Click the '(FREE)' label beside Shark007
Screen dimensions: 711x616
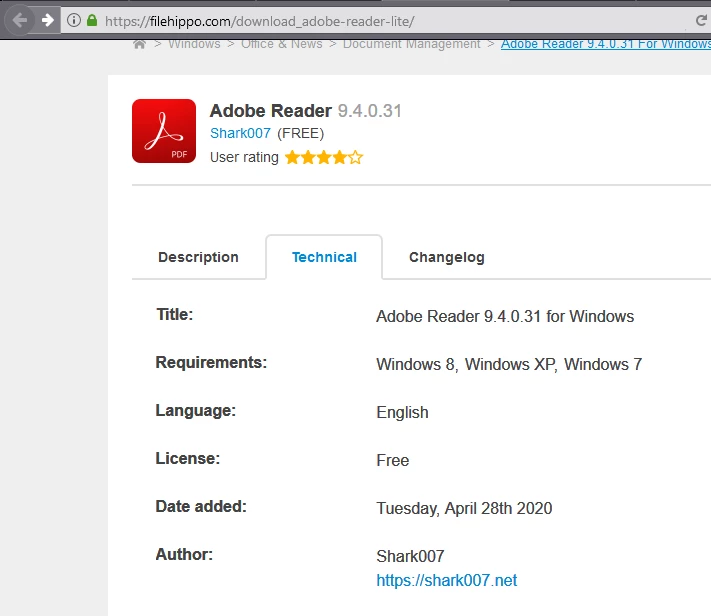pos(301,133)
